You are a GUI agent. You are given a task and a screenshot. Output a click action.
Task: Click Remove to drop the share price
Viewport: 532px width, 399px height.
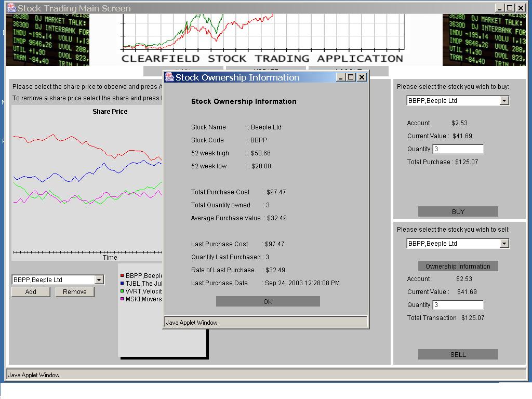pyautogui.click(x=75, y=291)
